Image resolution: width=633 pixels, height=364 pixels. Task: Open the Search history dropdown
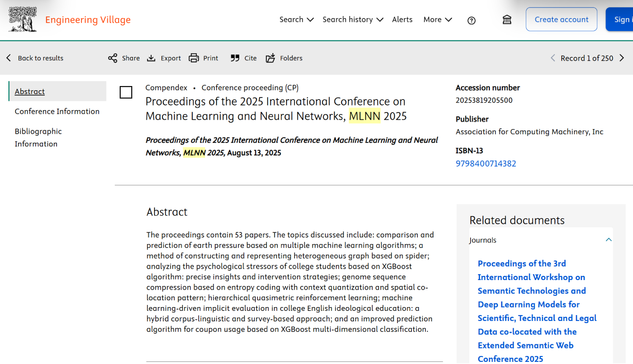coord(352,19)
